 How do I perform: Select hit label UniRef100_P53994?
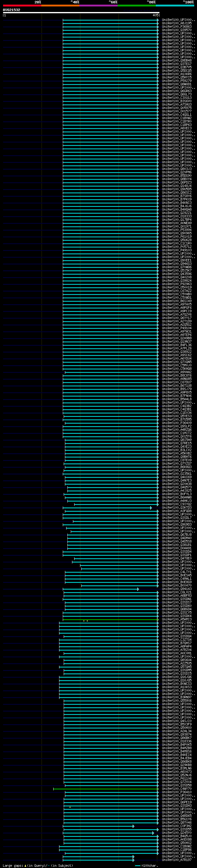point(177,230)
